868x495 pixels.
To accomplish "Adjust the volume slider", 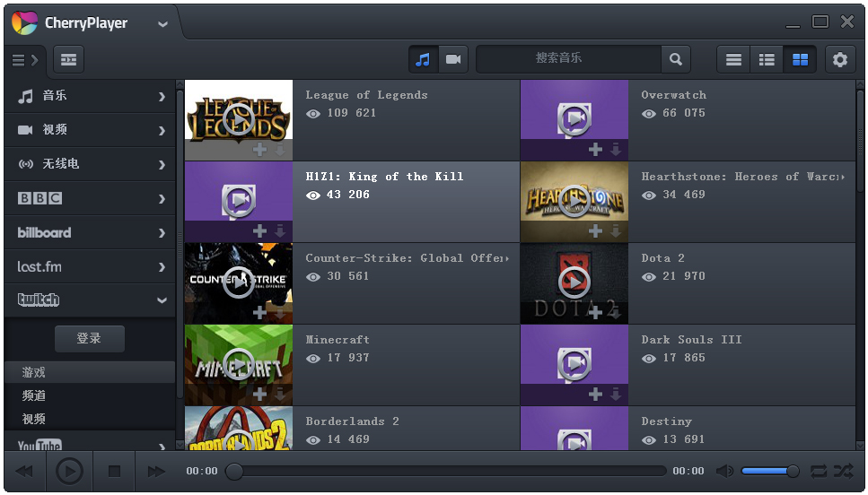I will point(770,471).
